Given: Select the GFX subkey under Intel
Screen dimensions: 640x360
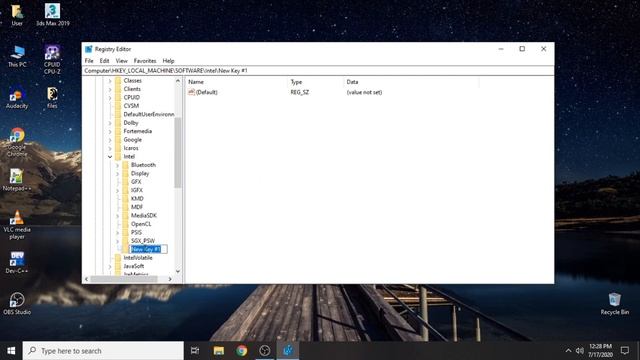Looking at the screenshot, I should click(136, 182).
